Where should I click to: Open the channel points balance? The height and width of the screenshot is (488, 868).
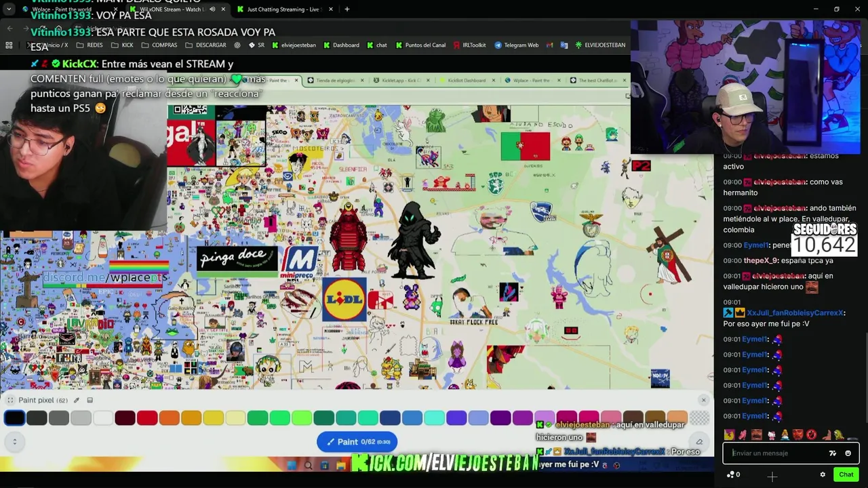tap(733, 474)
